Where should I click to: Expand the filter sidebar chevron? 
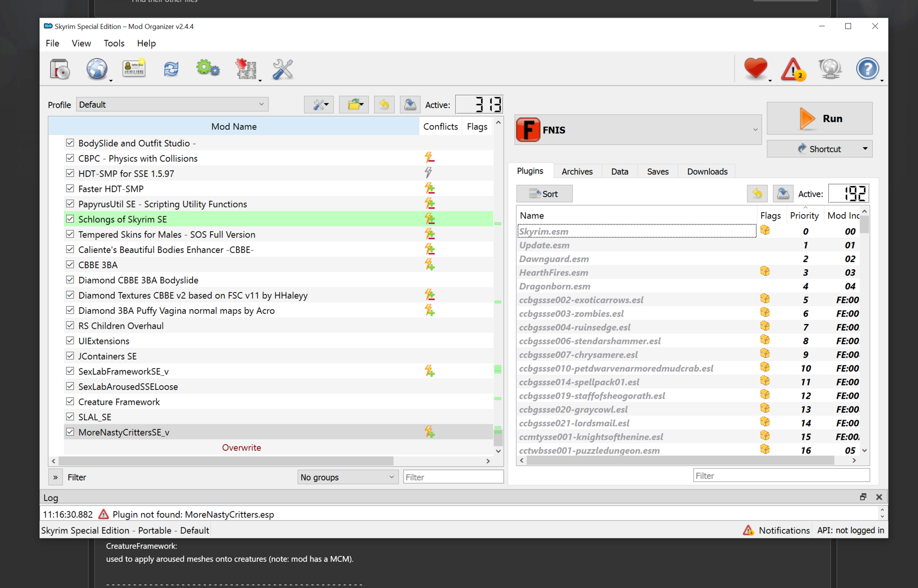click(x=55, y=477)
